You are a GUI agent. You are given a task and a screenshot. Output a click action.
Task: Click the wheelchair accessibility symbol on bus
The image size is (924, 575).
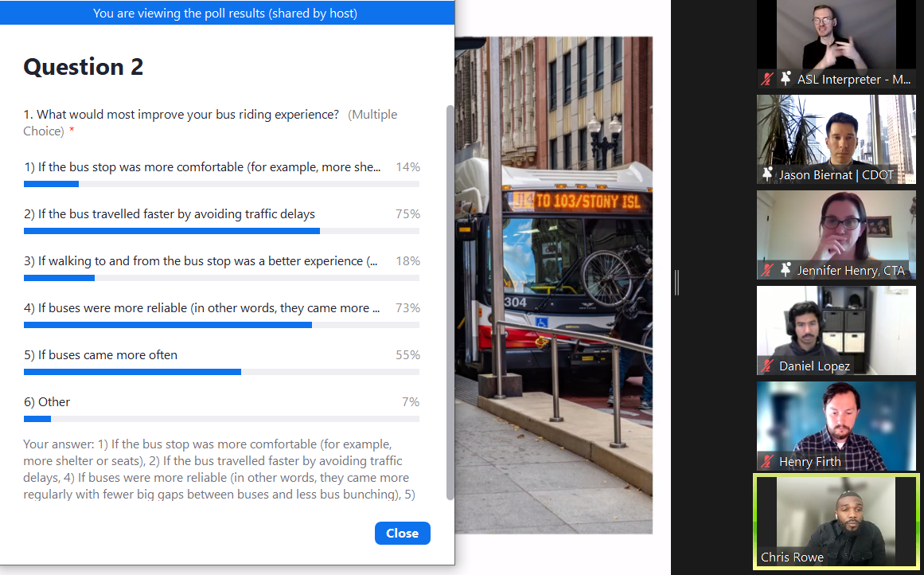click(x=541, y=322)
